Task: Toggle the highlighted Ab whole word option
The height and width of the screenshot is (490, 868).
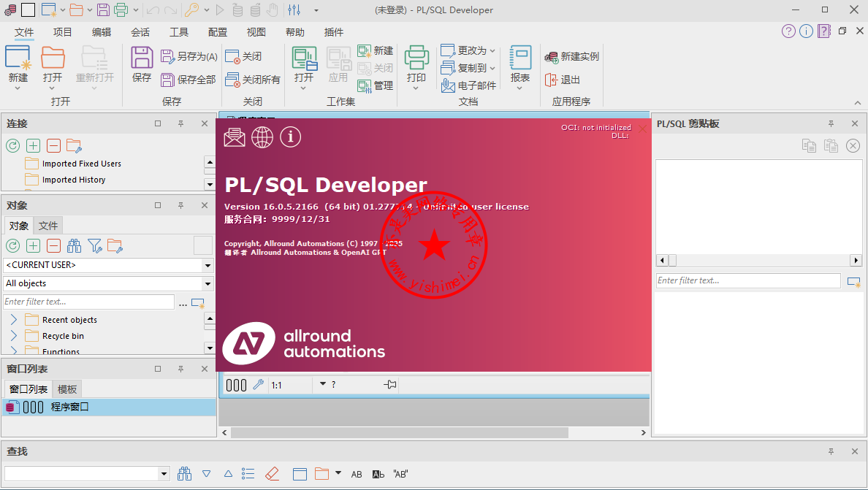Action: [x=378, y=475]
